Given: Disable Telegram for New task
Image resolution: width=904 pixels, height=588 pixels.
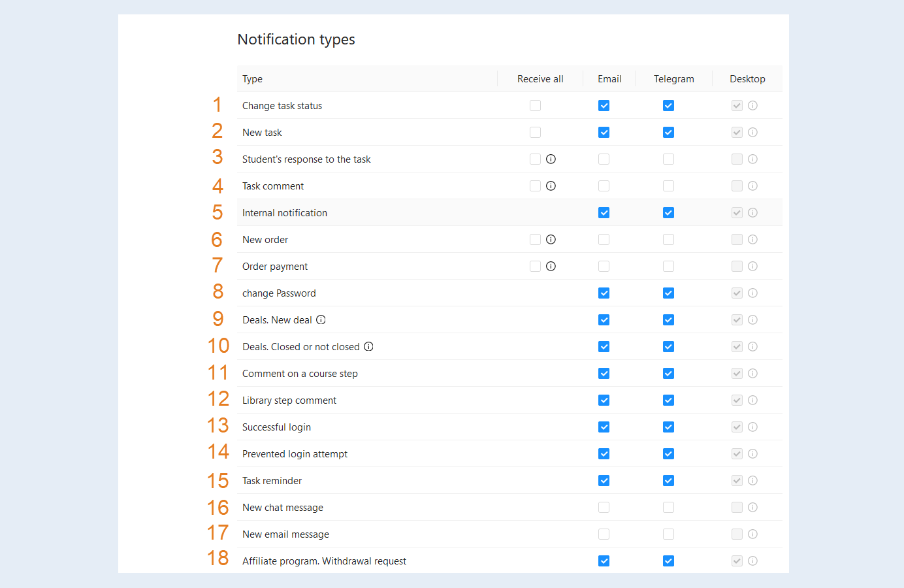Looking at the screenshot, I should point(668,132).
